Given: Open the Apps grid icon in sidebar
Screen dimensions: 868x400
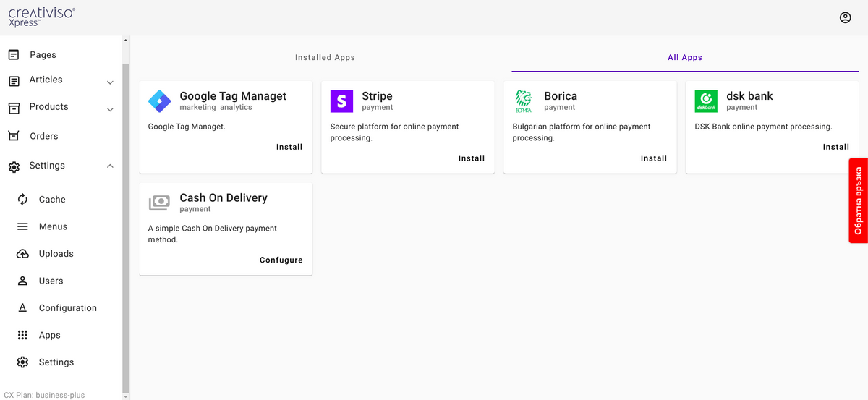Looking at the screenshot, I should pyautogui.click(x=23, y=335).
